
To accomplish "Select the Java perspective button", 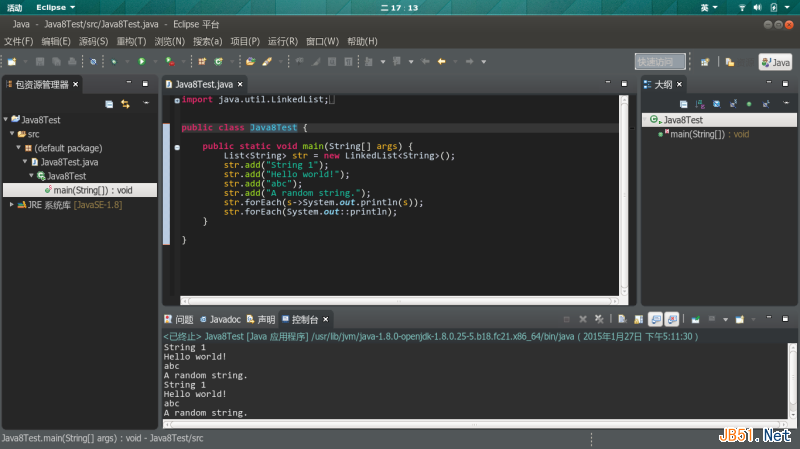I will point(775,62).
